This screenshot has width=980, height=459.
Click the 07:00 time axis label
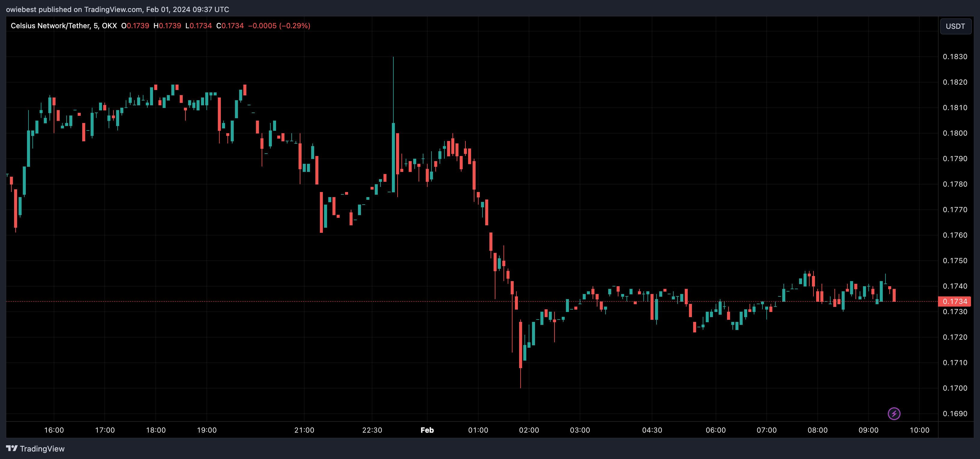pyautogui.click(x=767, y=430)
